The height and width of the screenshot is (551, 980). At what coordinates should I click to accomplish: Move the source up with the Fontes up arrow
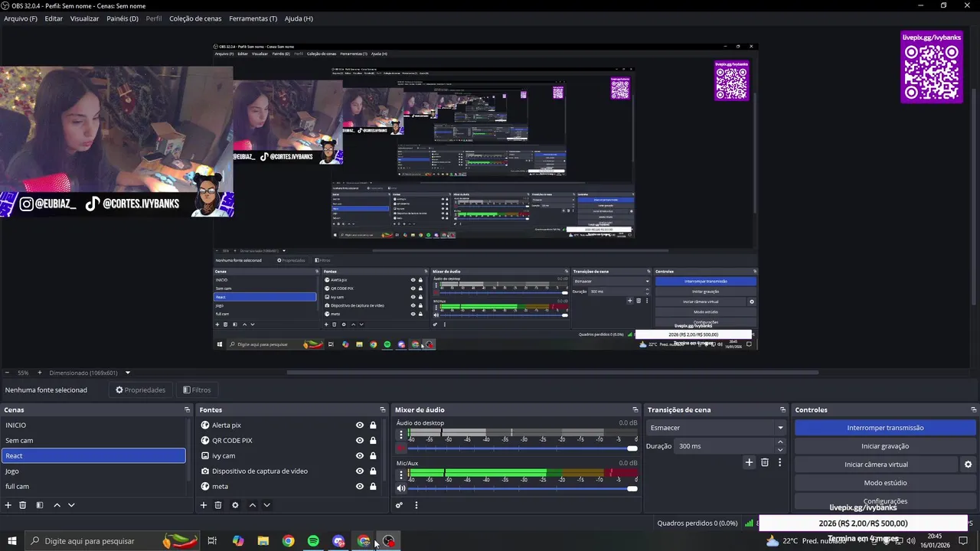pos(252,505)
